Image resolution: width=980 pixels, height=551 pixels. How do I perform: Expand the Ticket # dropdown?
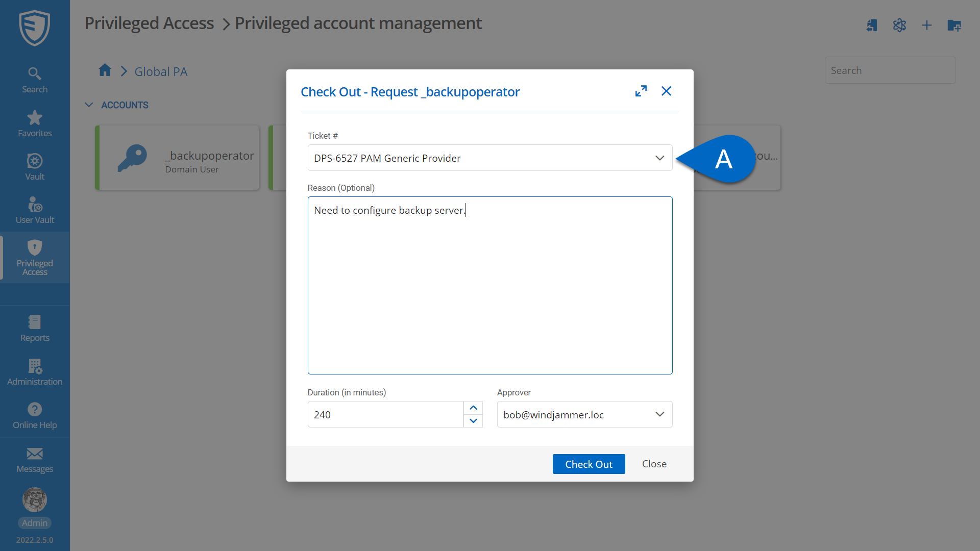pos(659,158)
